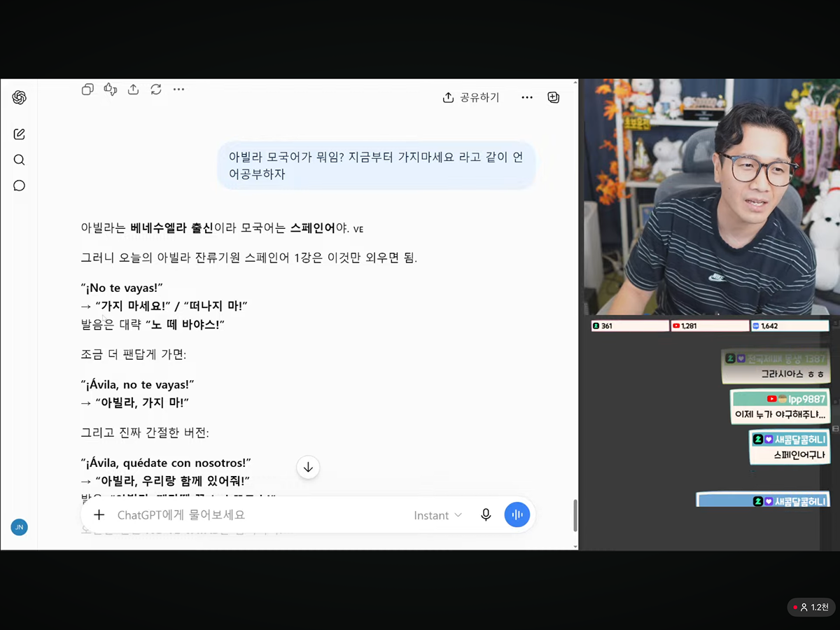Click the lpp9887 chat message

[779, 407]
